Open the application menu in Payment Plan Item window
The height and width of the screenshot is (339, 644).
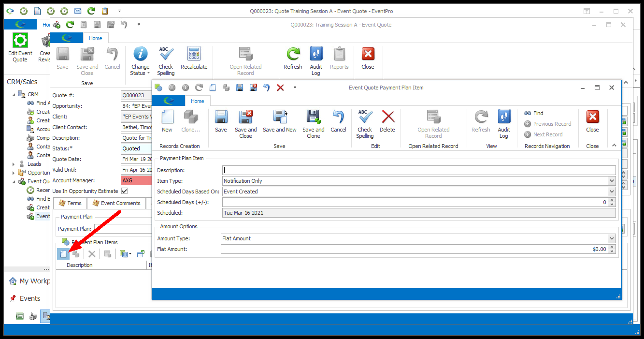pyautogui.click(x=169, y=101)
